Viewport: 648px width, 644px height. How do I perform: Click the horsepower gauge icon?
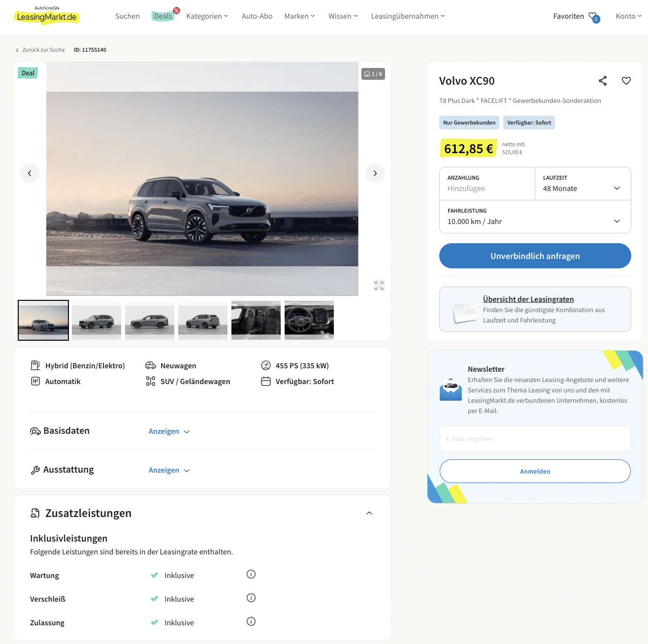point(266,365)
